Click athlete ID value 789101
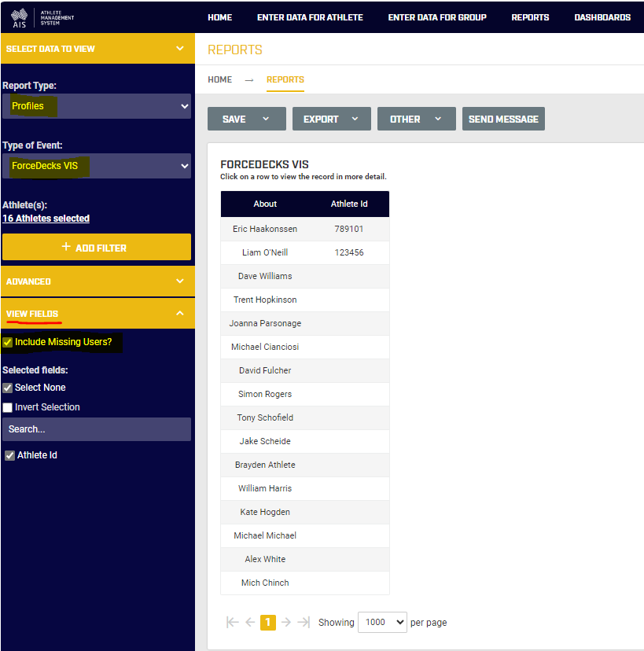The height and width of the screenshot is (651, 644). 349,229
